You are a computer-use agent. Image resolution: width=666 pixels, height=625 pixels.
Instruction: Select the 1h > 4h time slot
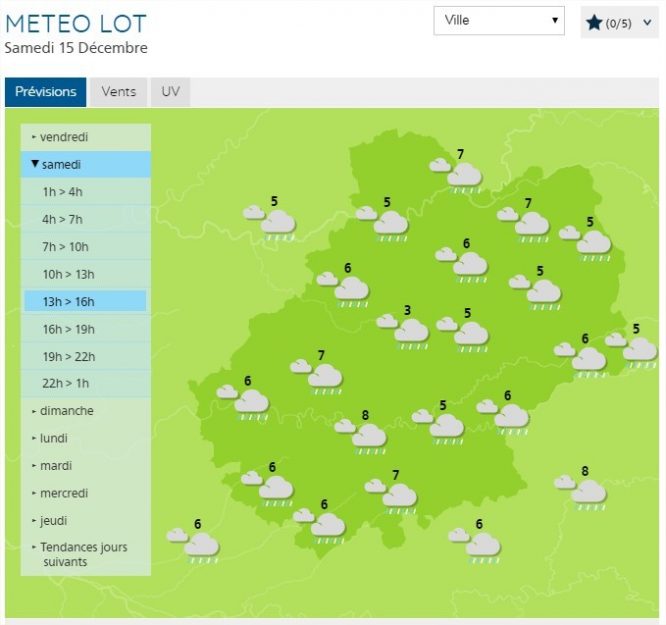tap(86, 192)
